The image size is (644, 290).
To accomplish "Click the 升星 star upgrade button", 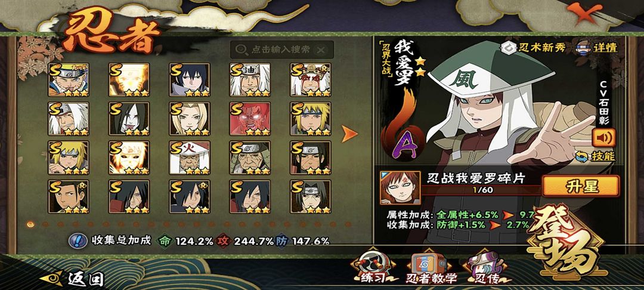I will [x=581, y=186].
